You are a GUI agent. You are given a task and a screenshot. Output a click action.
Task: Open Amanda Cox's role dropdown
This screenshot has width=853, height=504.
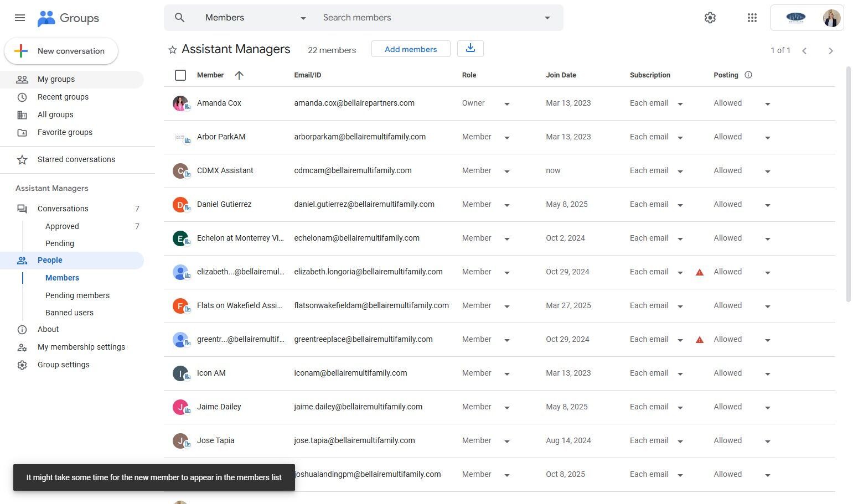click(x=506, y=104)
